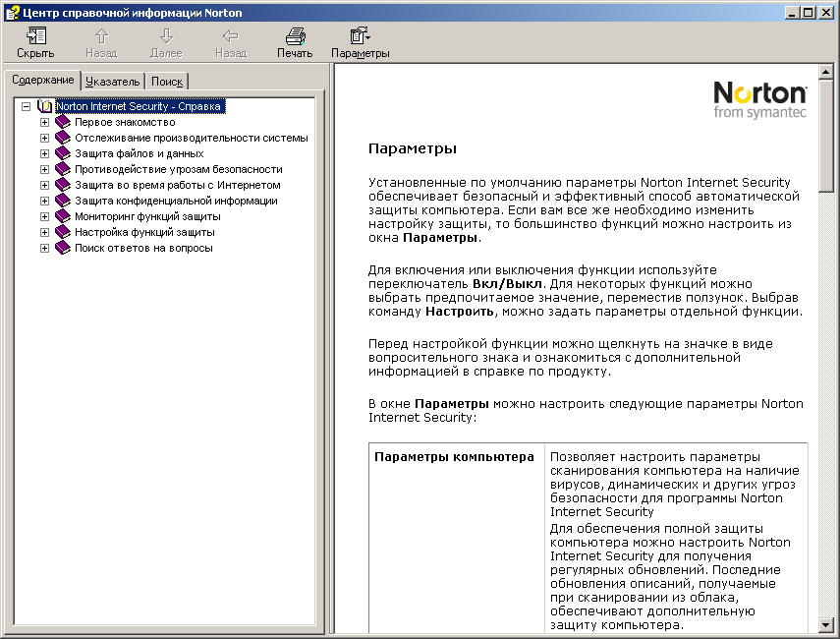The width and height of the screenshot is (840, 639).
Task: Expand the Противодействие угрозам безопасности node
Action: pyautogui.click(x=44, y=169)
